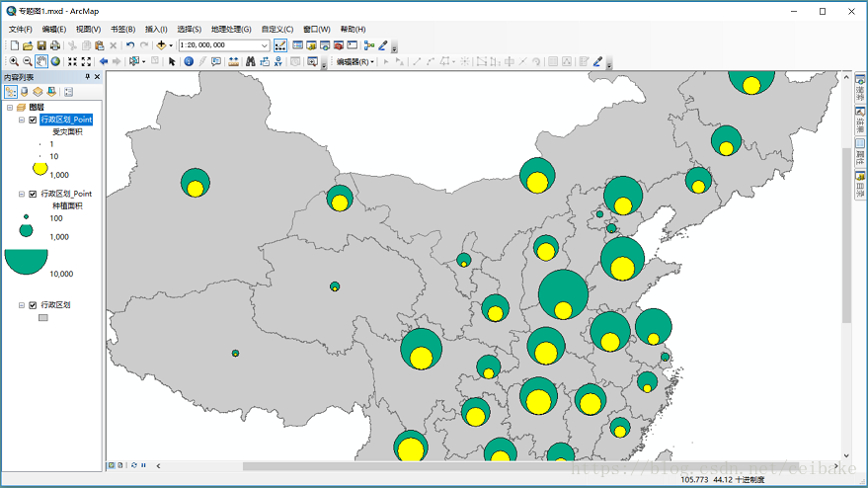Open the red ArcToolbox icon
This screenshot has width=868, height=488.
[339, 45]
